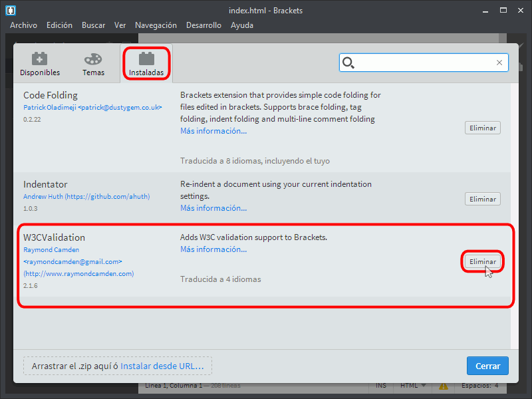Maximize the Brackets window
The width and height of the screenshot is (532, 399).
(503, 11)
